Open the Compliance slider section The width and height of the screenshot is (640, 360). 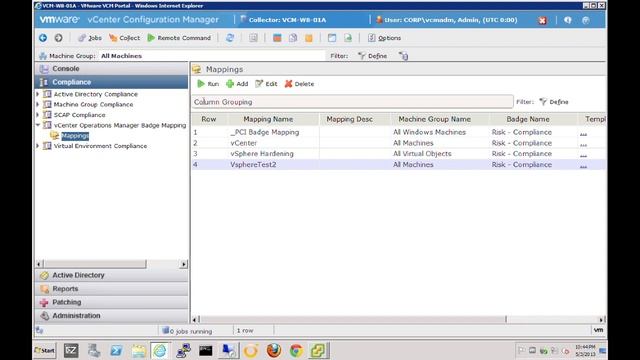pyautogui.click(x=111, y=82)
